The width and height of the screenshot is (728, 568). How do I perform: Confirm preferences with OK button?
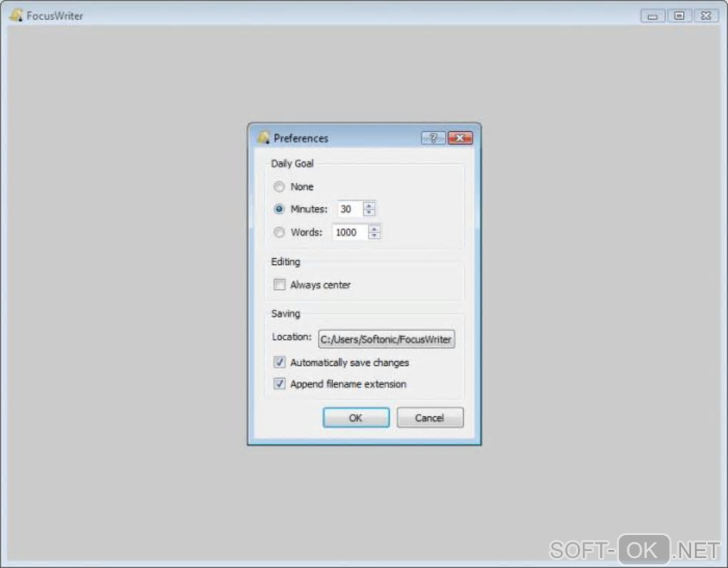pos(356,417)
